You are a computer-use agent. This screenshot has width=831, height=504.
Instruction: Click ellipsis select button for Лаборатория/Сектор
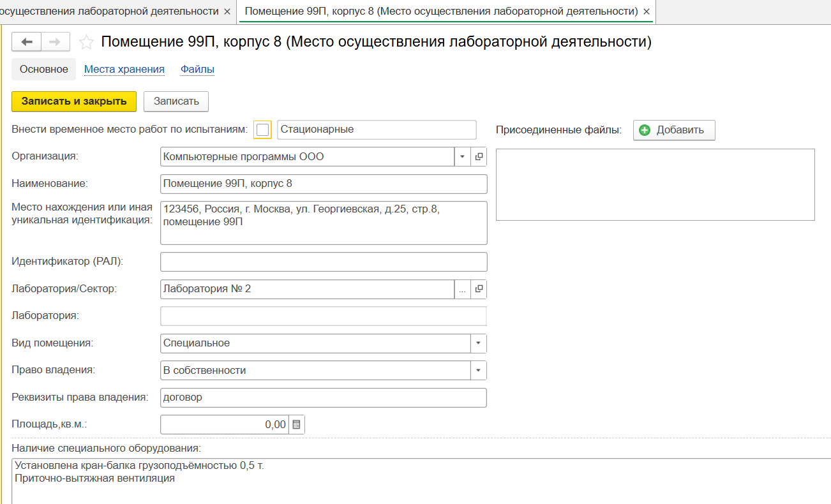(462, 289)
